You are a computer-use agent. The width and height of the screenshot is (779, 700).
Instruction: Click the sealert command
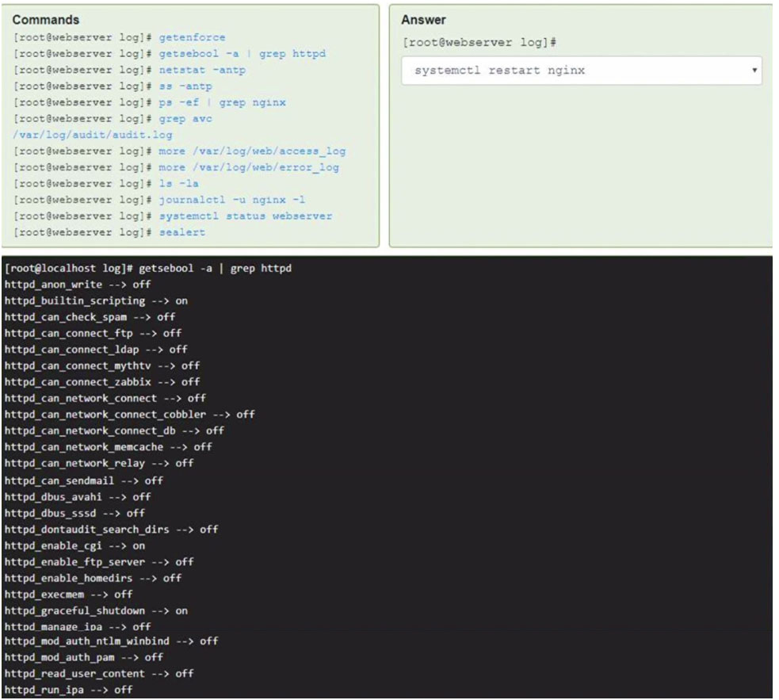(x=181, y=232)
